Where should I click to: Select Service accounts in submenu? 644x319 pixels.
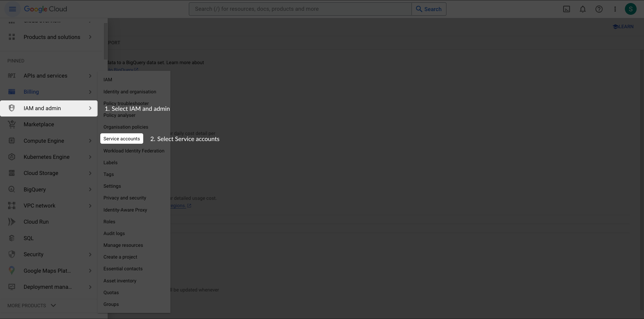pos(122,139)
